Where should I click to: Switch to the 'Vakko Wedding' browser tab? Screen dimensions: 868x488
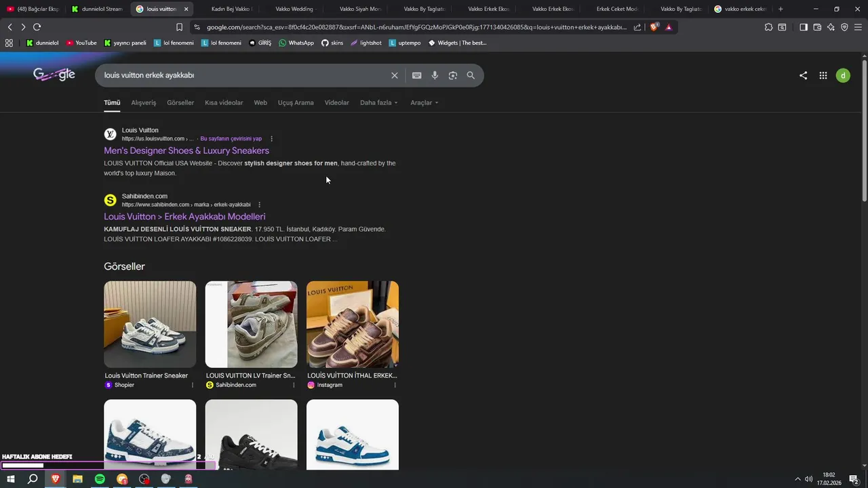(290, 9)
